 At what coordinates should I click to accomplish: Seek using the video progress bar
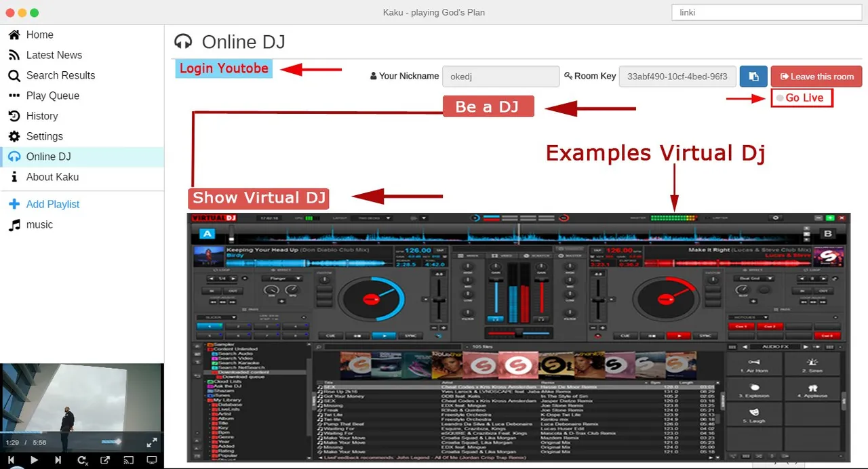[82, 432]
